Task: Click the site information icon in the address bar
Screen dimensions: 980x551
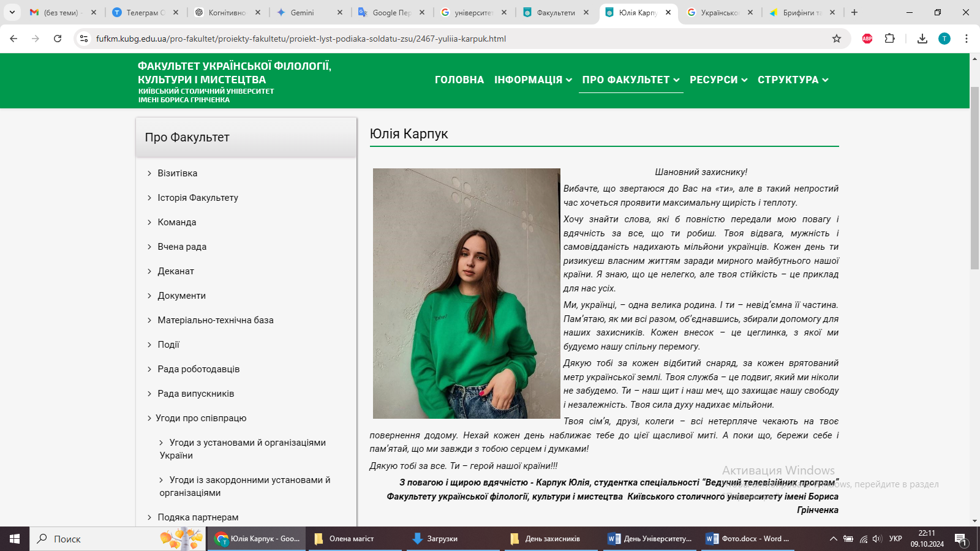Action: click(x=84, y=39)
